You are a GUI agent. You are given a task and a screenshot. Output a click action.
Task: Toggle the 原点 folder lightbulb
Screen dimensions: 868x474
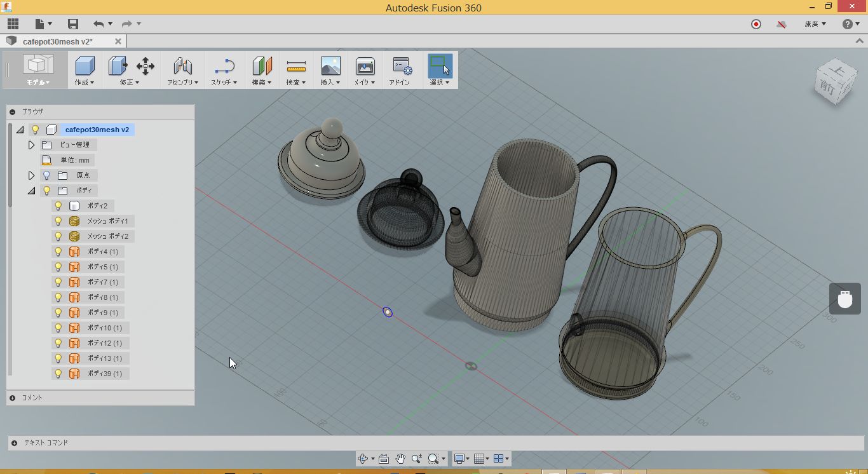pos(46,175)
